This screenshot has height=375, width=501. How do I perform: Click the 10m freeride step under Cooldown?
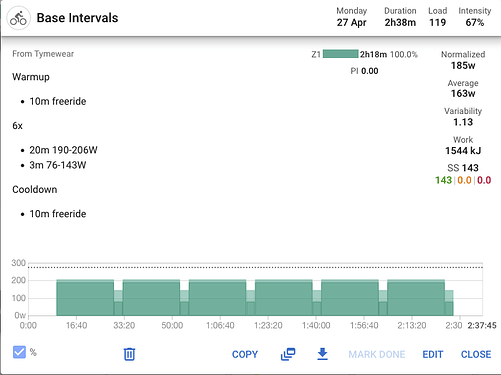coord(58,214)
